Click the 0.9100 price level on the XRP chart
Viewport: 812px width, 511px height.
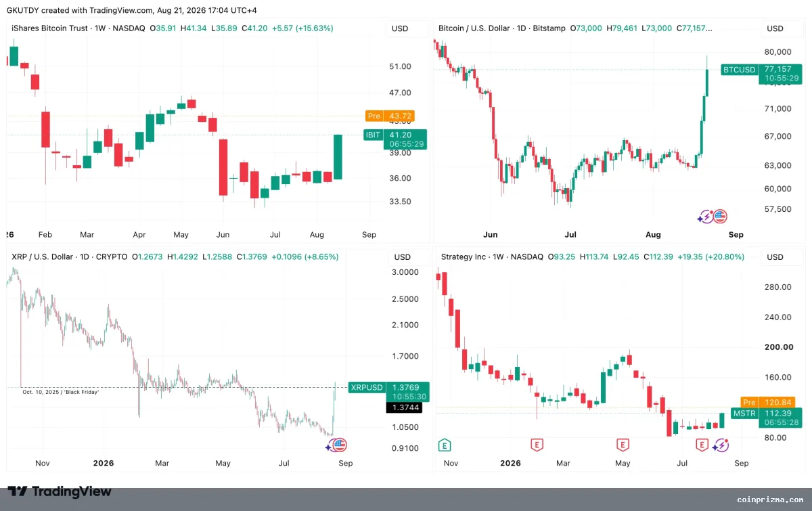[405, 448]
